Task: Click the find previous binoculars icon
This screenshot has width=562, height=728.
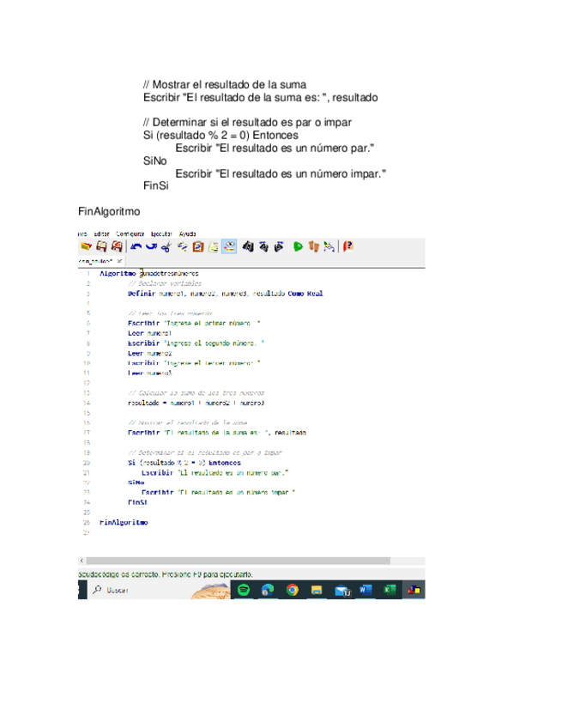Action: click(263, 246)
